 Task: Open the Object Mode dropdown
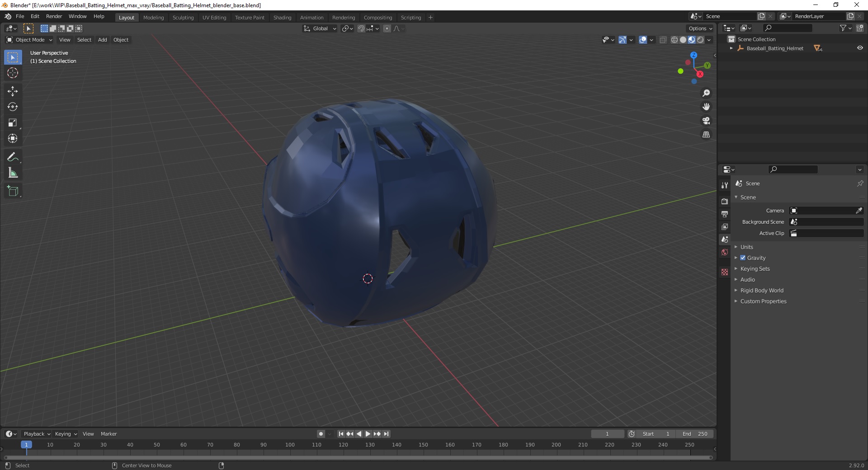[29, 40]
